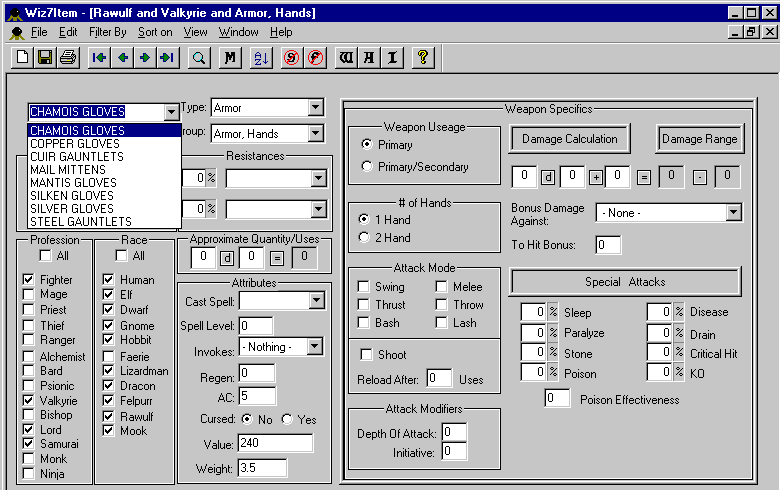Enable the Faerie race checkbox
This screenshot has height=490, width=780.
pos(108,357)
